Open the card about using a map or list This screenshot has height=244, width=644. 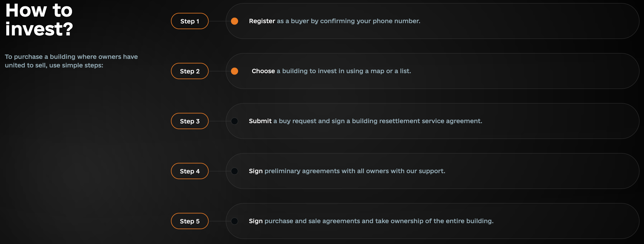click(x=432, y=71)
